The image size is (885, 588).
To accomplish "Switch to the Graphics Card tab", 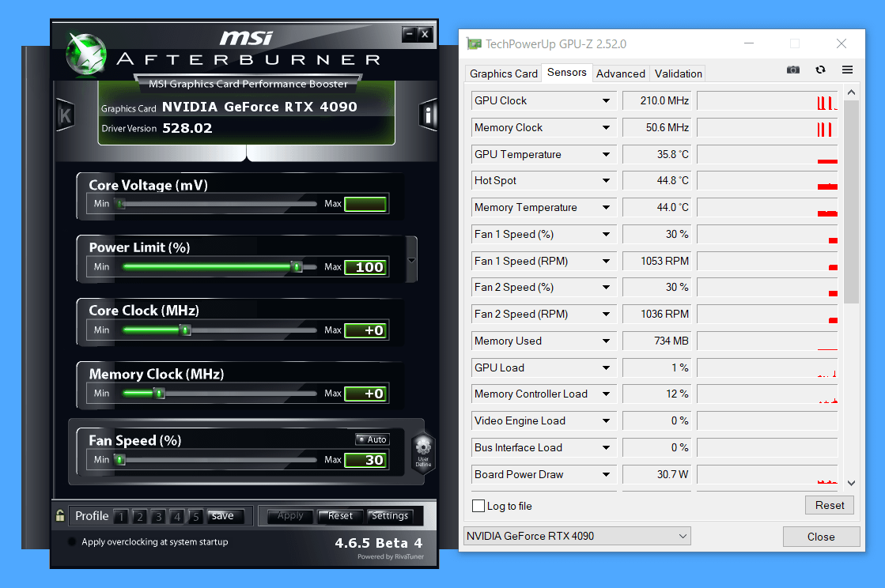I will pos(504,73).
